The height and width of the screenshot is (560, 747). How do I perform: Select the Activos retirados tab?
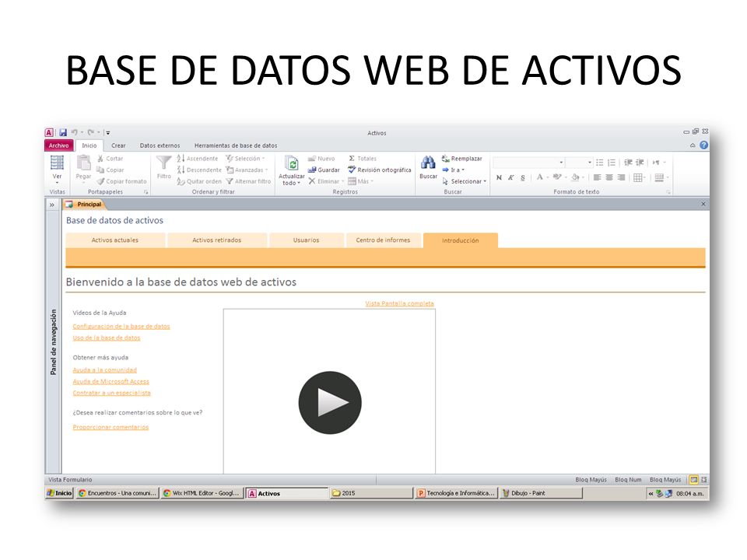point(217,240)
